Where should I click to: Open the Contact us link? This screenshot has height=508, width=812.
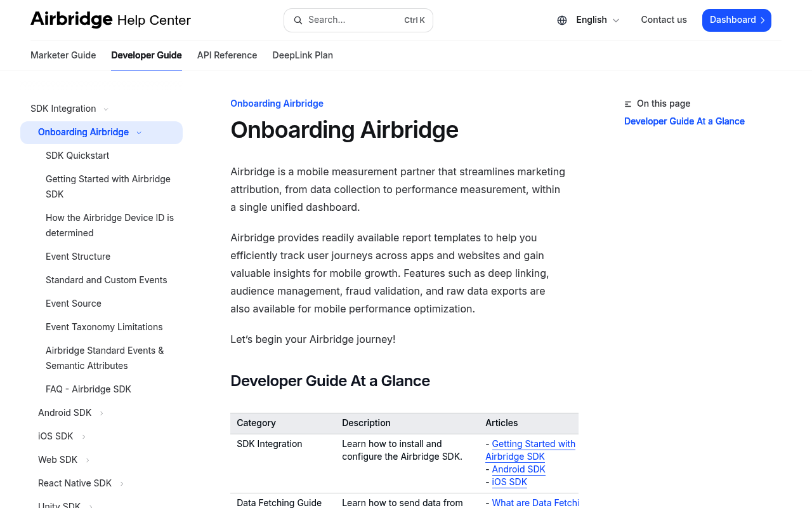point(664,20)
